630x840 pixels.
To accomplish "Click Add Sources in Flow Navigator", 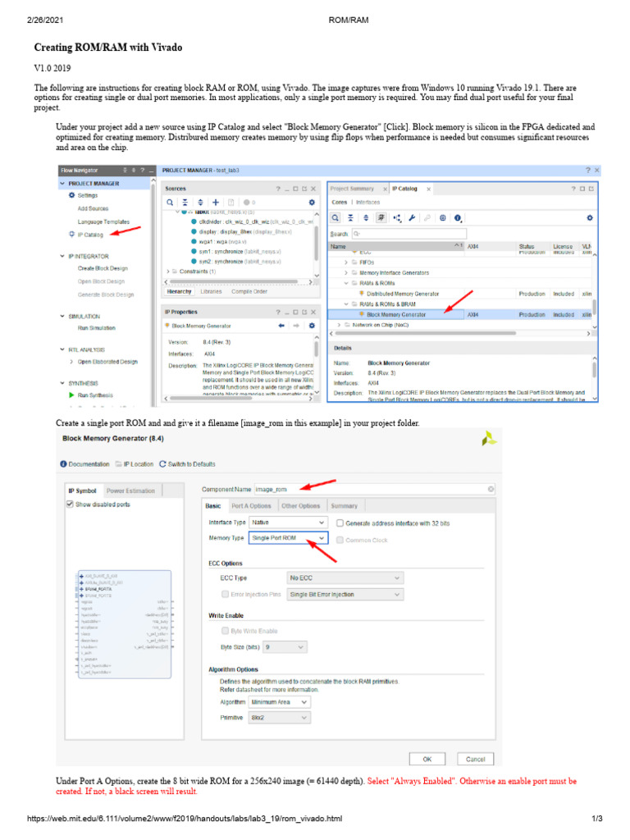I will [x=94, y=209].
